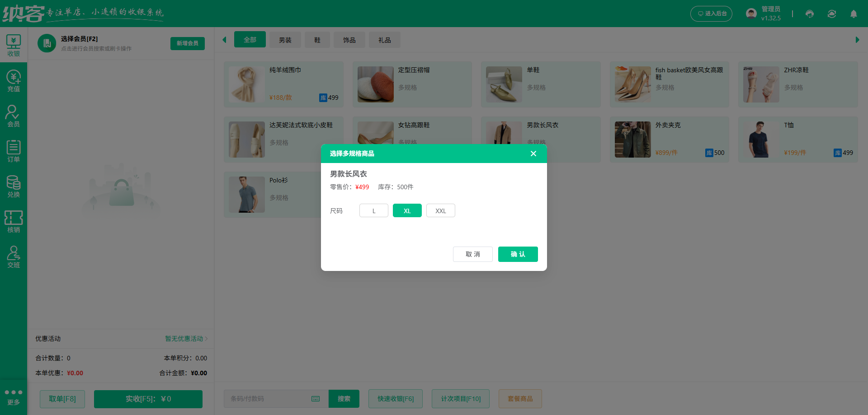Select the XXL size option
Screen dimensions: 868x415
tap(440, 210)
